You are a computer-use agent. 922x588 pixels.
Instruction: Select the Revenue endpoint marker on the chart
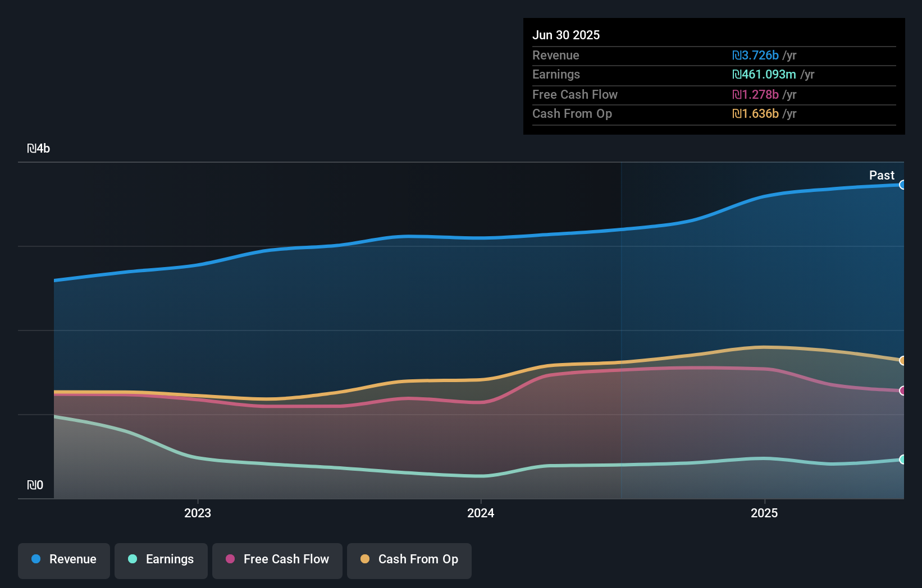click(902, 184)
